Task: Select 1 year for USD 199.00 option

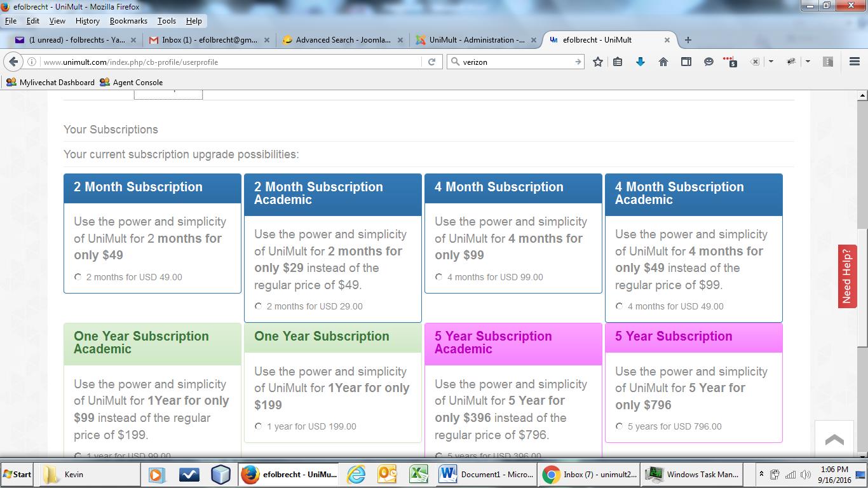Action: pos(259,426)
